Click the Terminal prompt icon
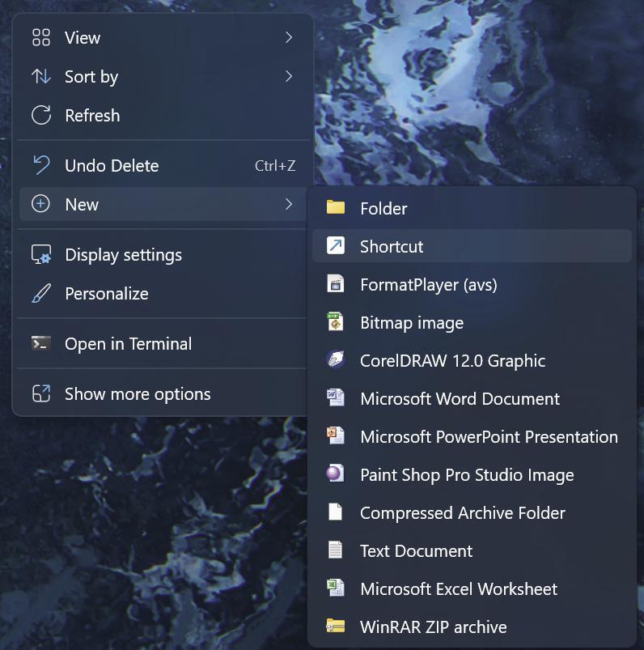Viewport: 644px width, 650px height. coord(41,343)
